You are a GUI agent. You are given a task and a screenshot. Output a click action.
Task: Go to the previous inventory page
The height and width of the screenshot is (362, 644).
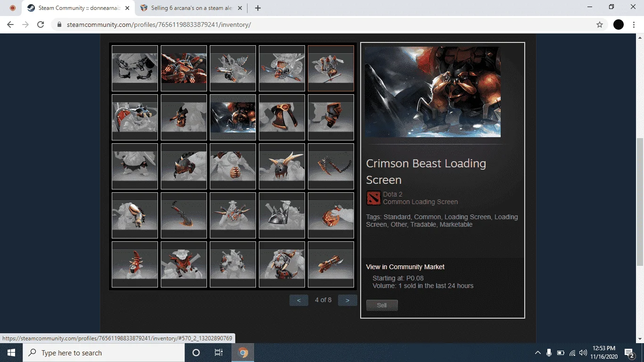point(299,300)
